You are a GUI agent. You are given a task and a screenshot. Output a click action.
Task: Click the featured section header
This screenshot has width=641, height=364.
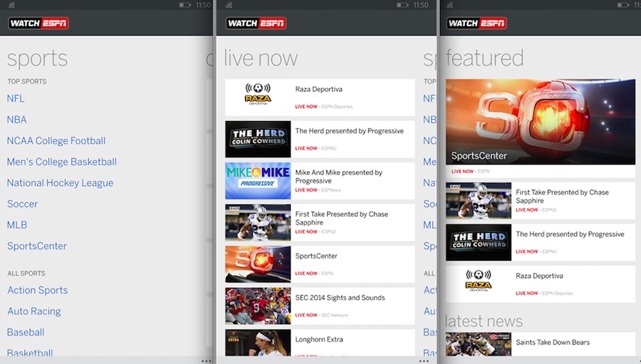(485, 58)
